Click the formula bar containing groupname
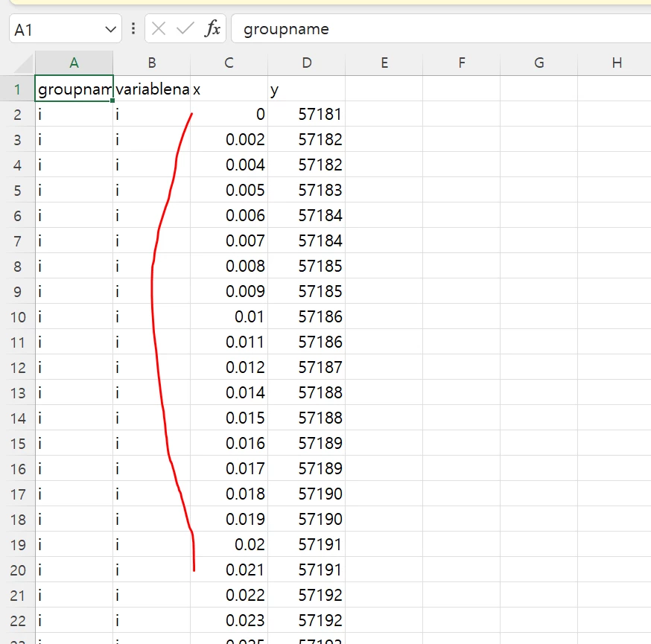This screenshot has height=644, width=651. 441,28
